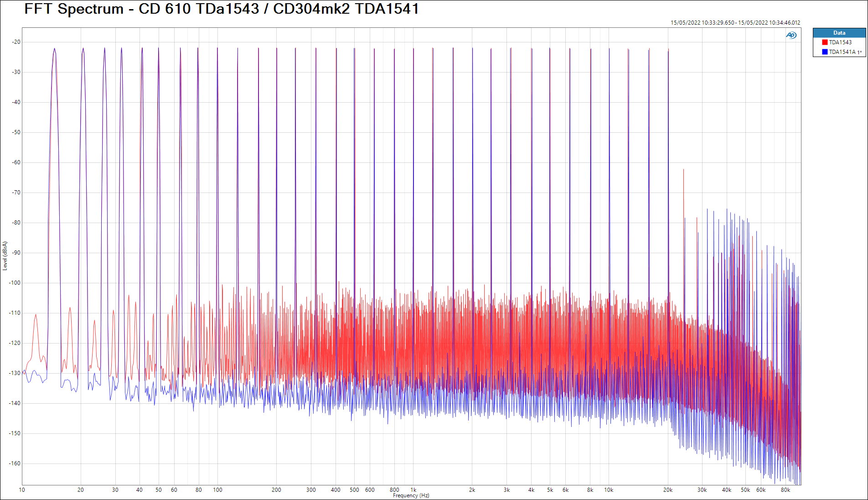This screenshot has width=868, height=500.
Task: Click the -60 y-axis tick label
Action: pos(16,162)
